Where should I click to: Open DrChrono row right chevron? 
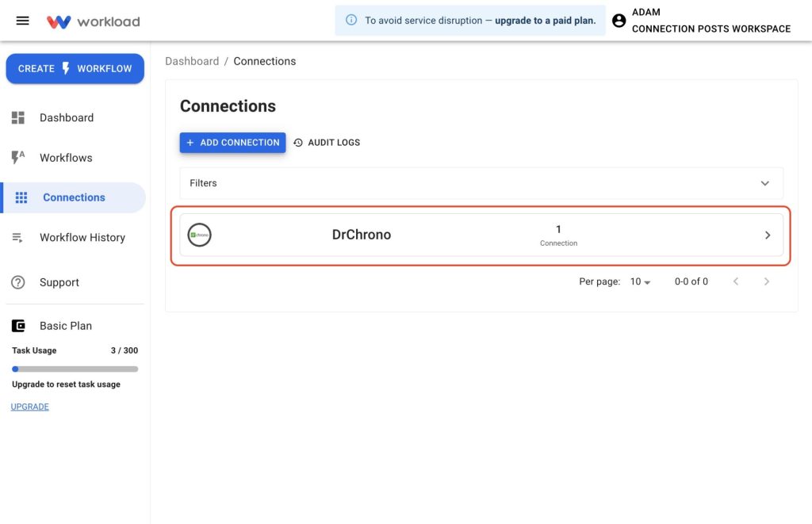pos(768,235)
